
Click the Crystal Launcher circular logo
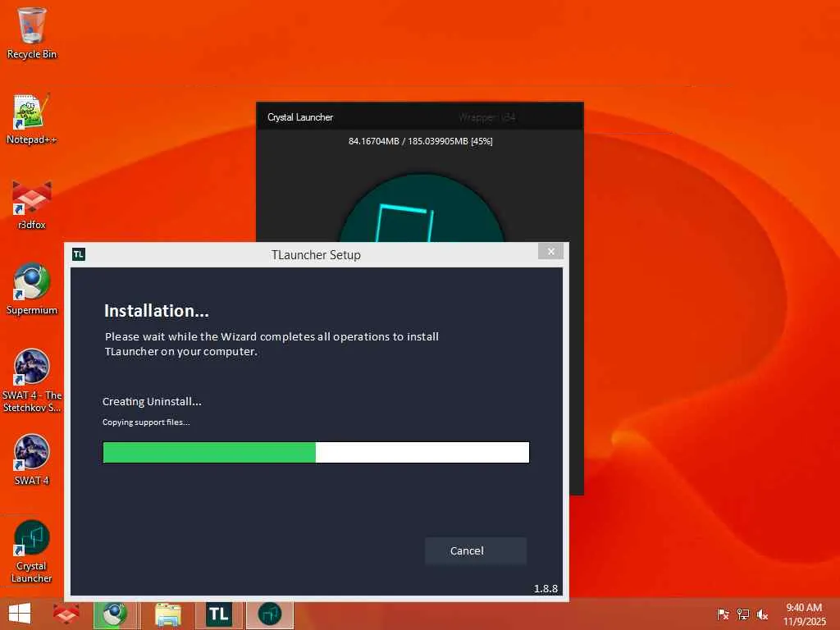[422, 208]
